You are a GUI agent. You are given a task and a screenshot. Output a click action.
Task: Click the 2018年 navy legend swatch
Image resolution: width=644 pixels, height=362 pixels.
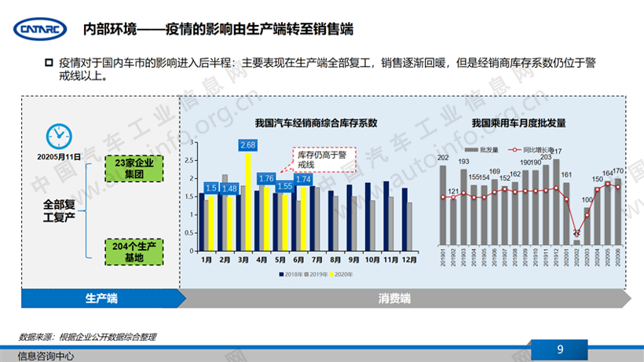pos(280,274)
